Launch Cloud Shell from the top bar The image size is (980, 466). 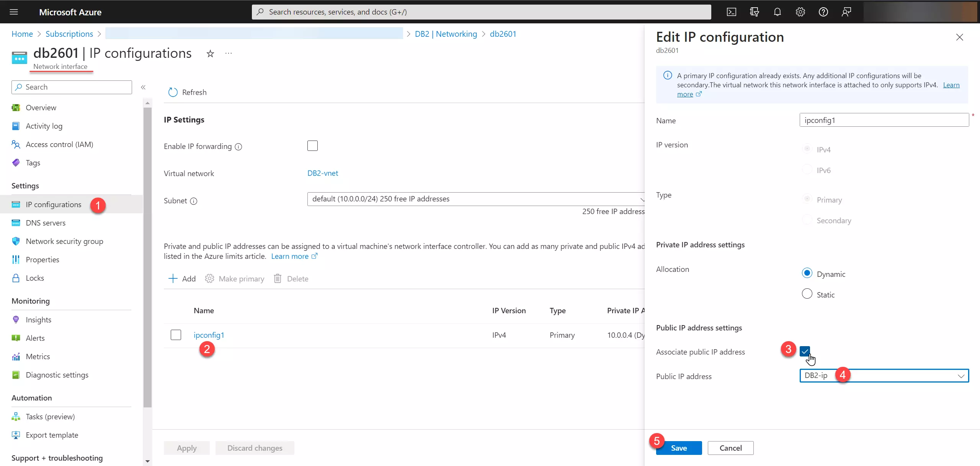coord(731,12)
